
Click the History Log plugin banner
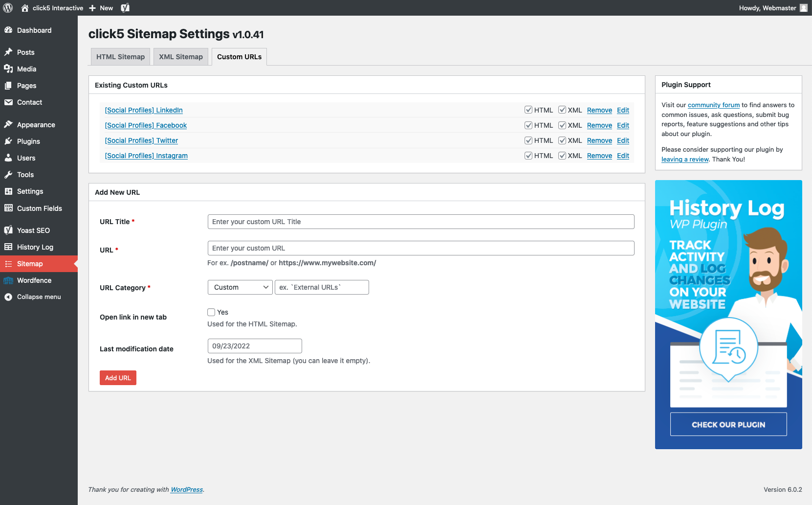[x=728, y=315]
